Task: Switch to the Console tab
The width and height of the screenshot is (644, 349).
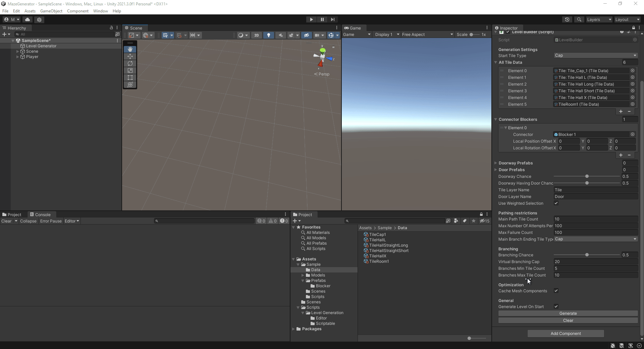Action: pos(40,214)
